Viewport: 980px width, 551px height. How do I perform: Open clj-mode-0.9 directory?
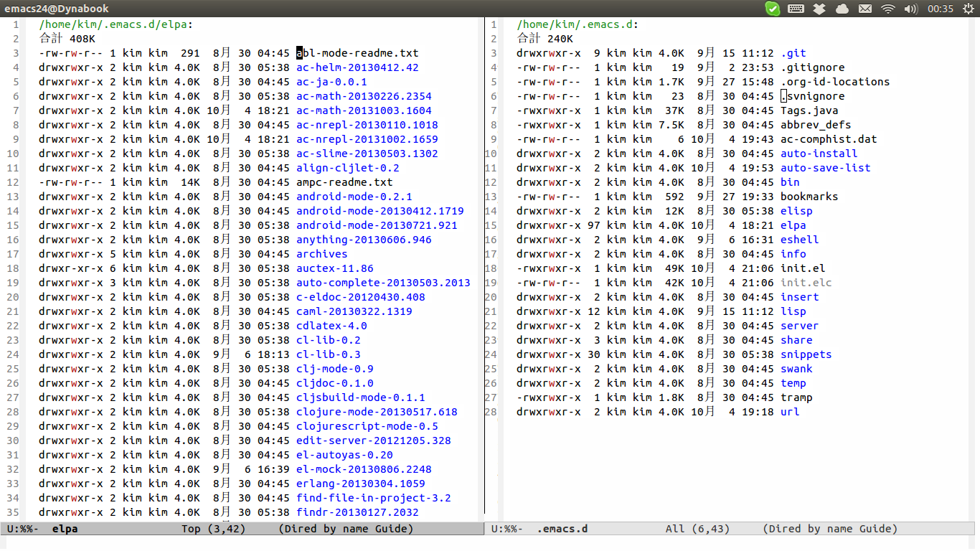click(x=335, y=369)
